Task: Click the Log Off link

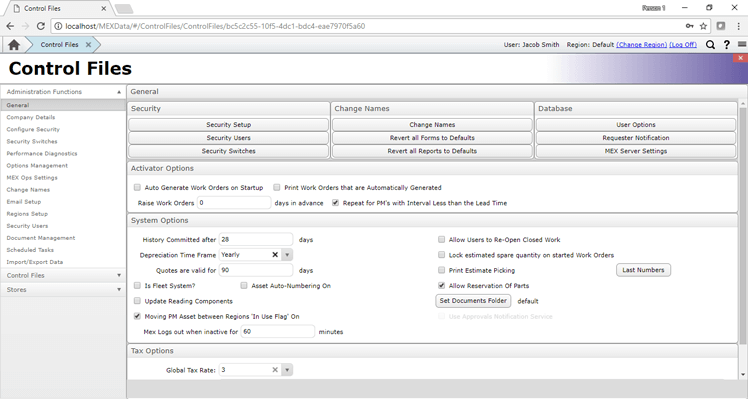Action: 683,44
